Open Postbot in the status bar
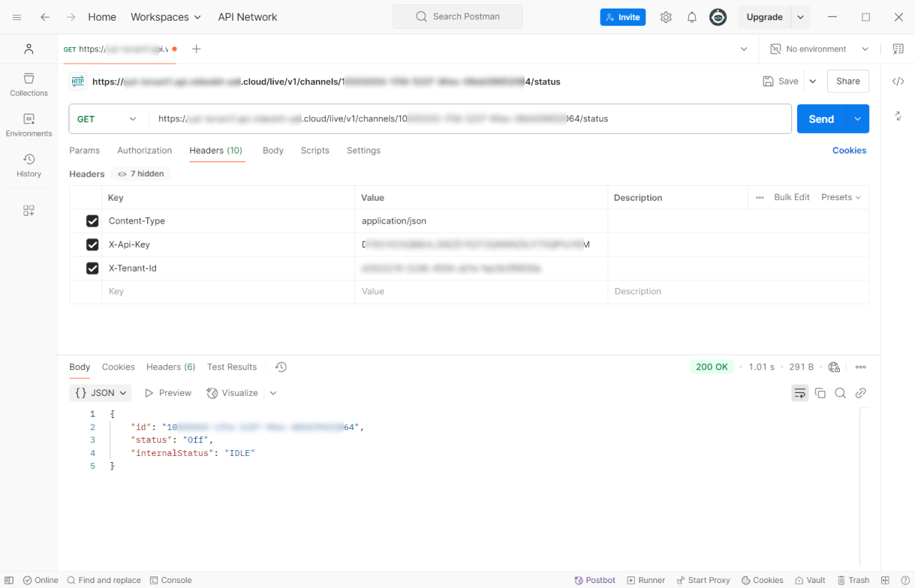915x588 pixels. (x=595, y=580)
